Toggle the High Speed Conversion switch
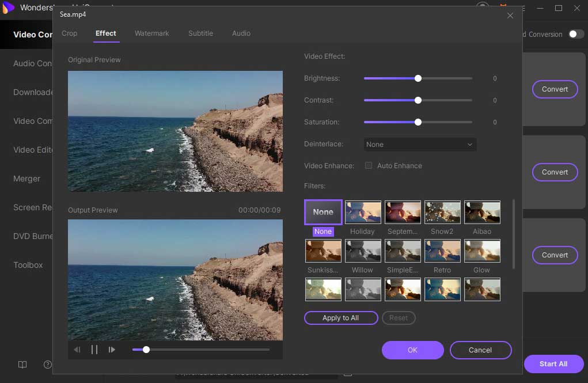 point(575,34)
